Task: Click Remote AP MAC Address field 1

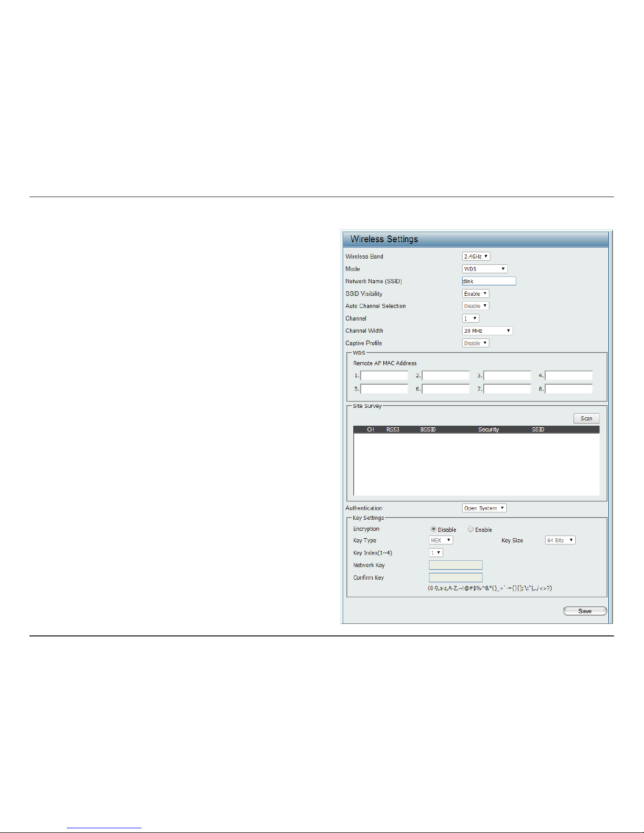Action: [384, 376]
